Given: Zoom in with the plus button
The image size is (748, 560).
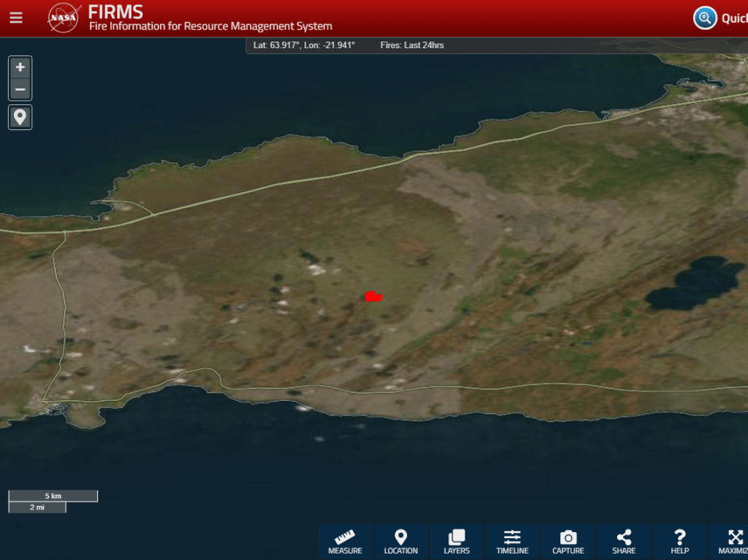Looking at the screenshot, I should click(20, 67).
